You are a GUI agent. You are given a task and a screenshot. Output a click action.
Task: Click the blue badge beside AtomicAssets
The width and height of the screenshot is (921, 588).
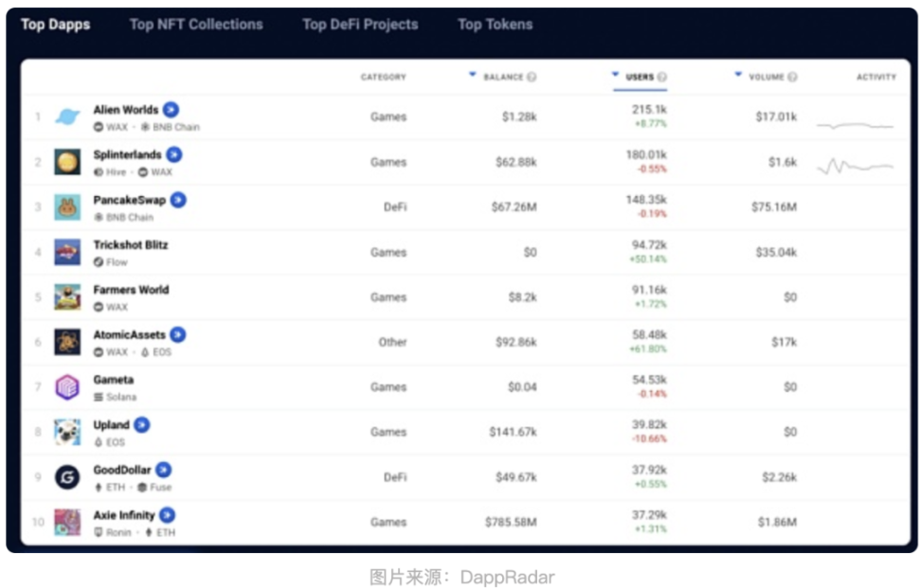177,334
